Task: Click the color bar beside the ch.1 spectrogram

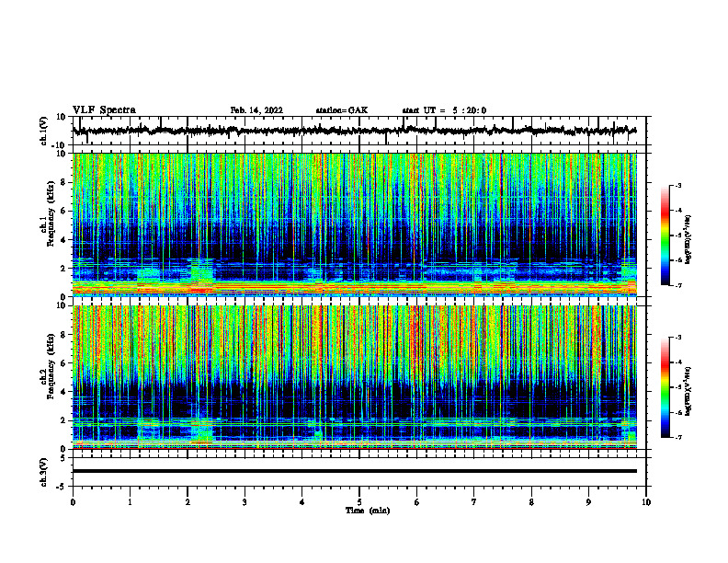Action: [x=665, y=236]
